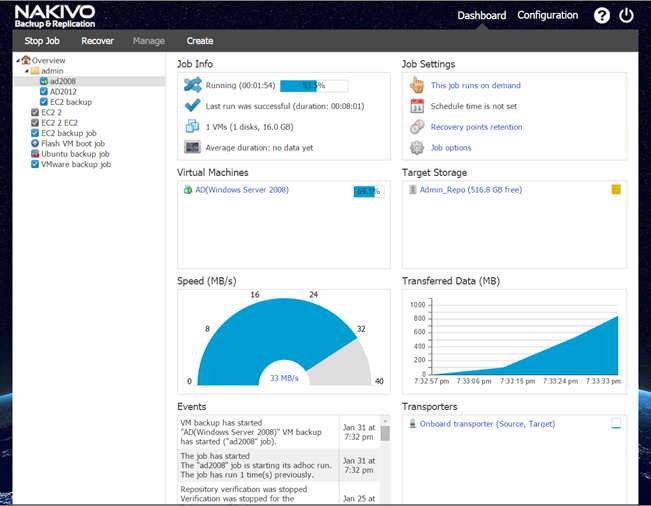Image resolution: width=651 pixels, height=506 pixels.
Task: Open Recovery points retention link
Action: [x=476, y=127]
